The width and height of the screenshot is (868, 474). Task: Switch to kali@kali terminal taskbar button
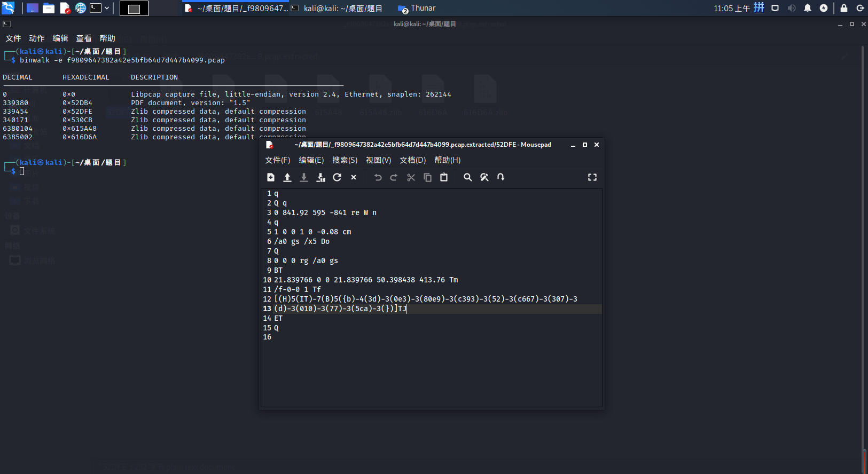pos(337,8)
